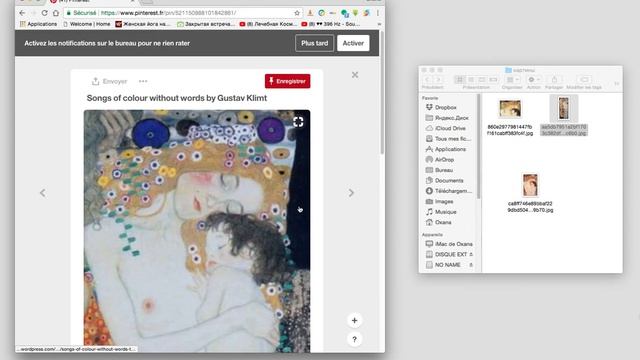Screen dimensions: 640x360
Task: Select iCloud Drive in Finder sidebar
Action: tap(445, 128)
